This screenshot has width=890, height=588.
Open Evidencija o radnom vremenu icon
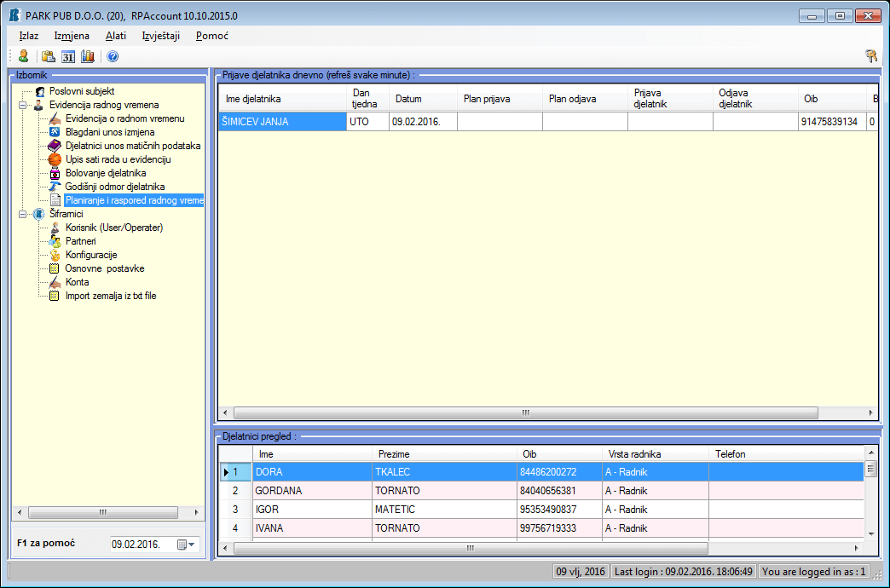[x=55, y=118]
